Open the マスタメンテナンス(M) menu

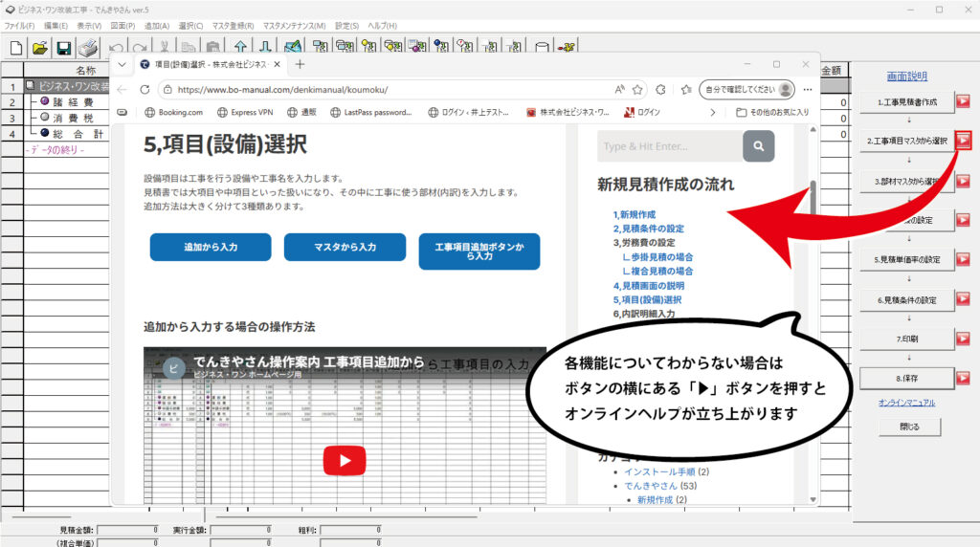[x=294, y=26]
